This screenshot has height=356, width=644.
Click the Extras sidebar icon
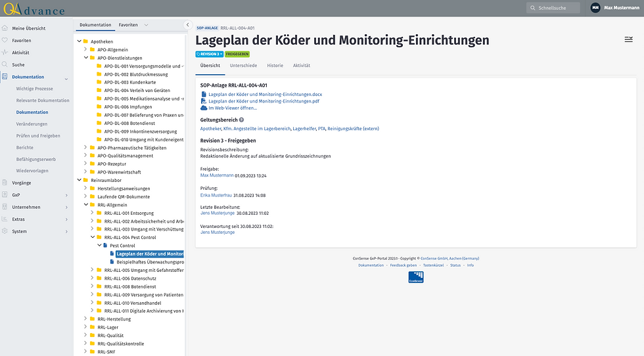click(x=5, y=219)
